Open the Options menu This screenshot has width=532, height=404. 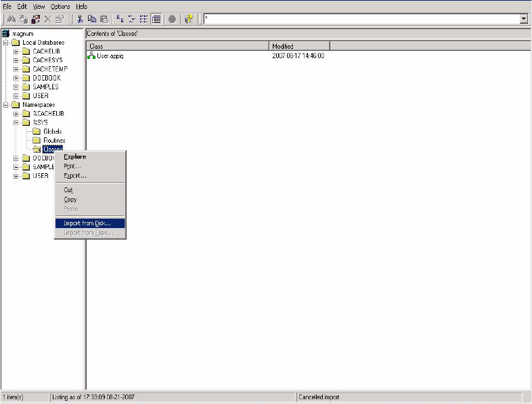click(60, 7)
